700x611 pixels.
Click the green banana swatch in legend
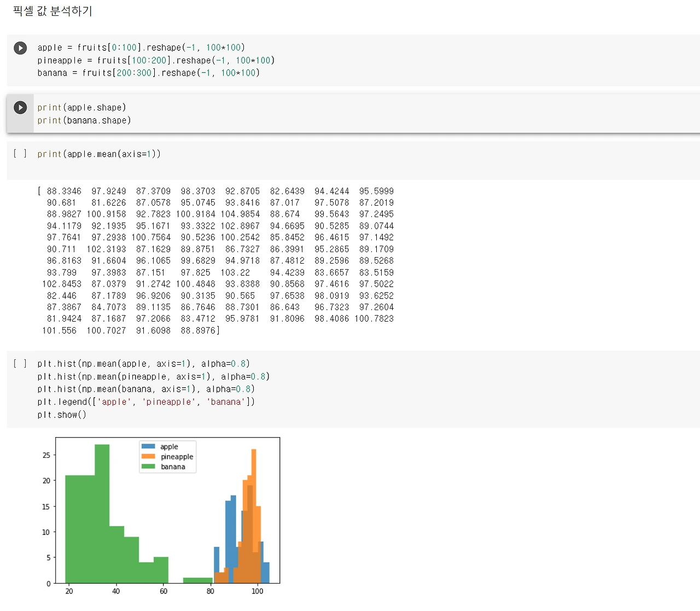[148, 467]
